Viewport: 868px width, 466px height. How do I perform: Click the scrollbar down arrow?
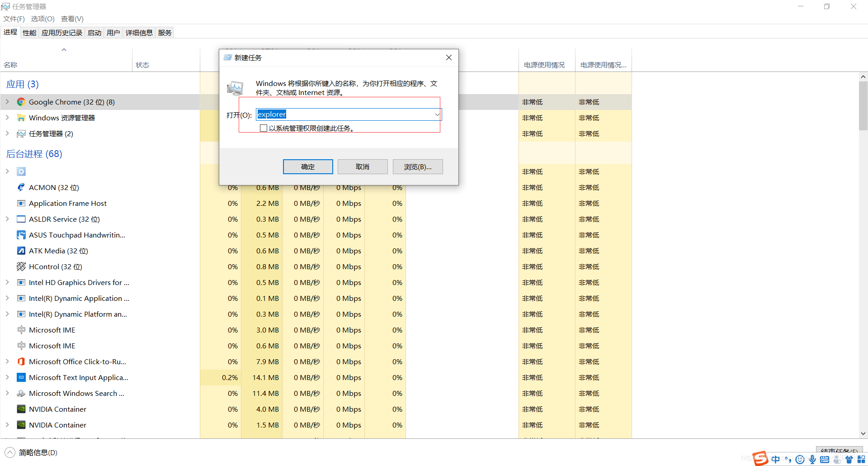(x=863, y=433)
